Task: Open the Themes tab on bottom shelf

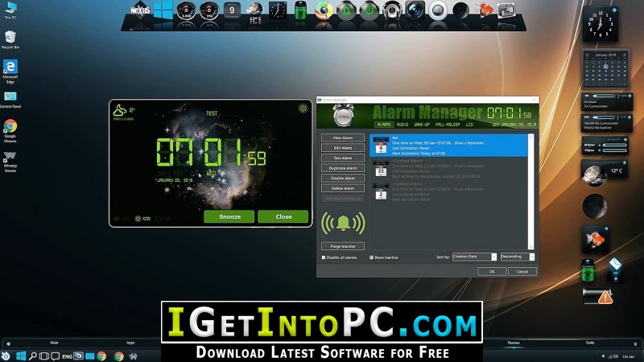Action: pos(514,343)
